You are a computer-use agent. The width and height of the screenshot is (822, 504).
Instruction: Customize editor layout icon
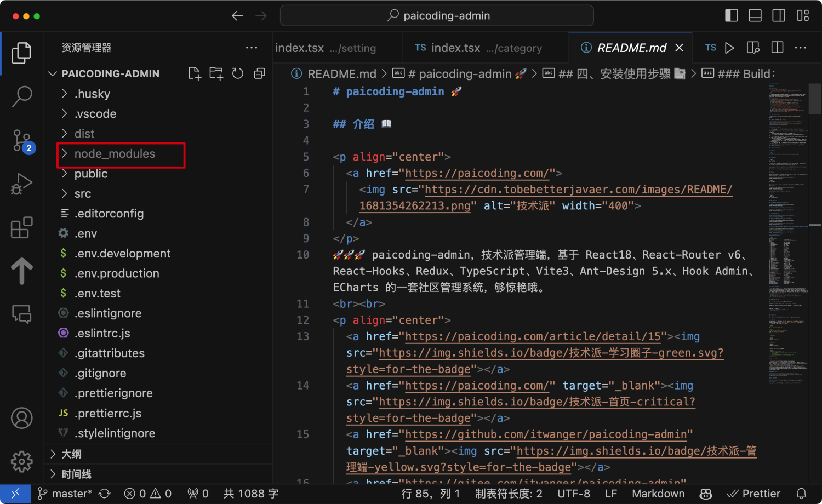coord(803,15)
